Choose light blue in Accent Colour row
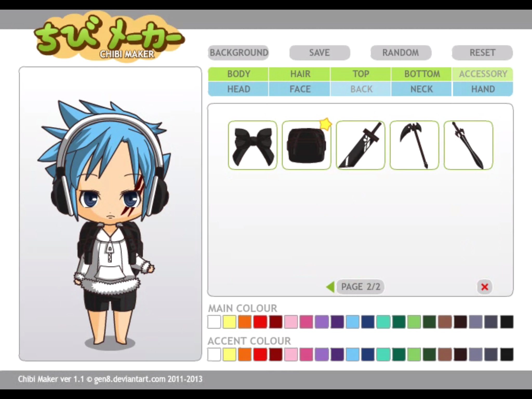 [x=353, y=355]
